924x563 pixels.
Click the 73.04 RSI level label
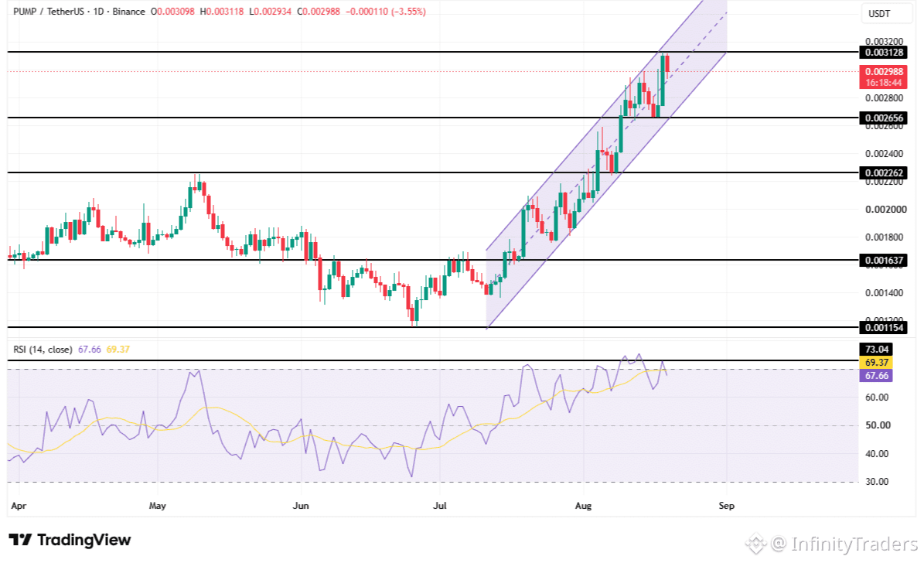click(x=876, y=350)
